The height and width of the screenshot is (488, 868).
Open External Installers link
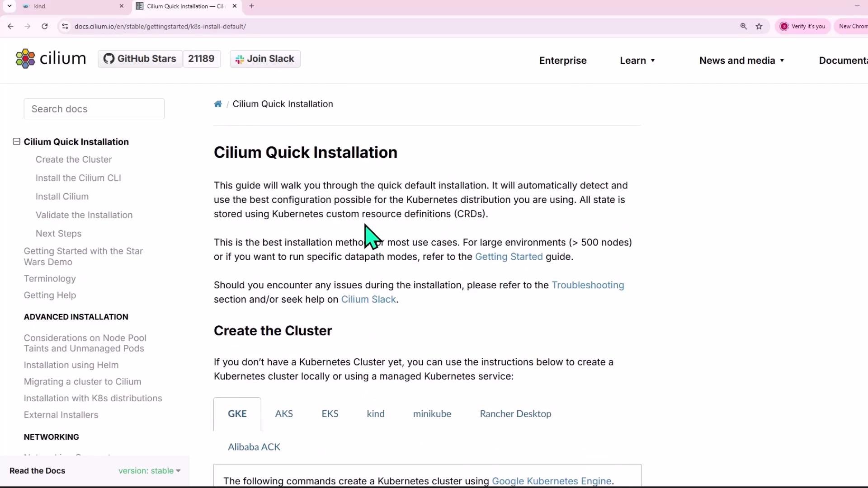pos(61,415)
